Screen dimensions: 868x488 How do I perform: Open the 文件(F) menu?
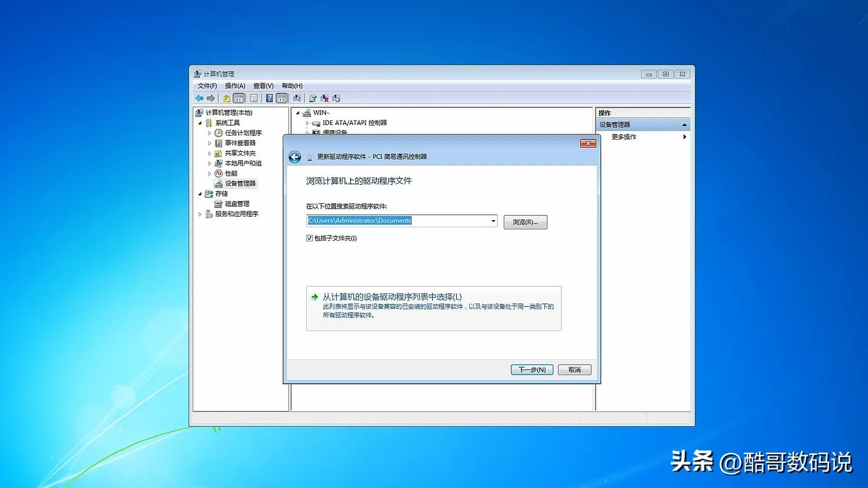point(207,86)
